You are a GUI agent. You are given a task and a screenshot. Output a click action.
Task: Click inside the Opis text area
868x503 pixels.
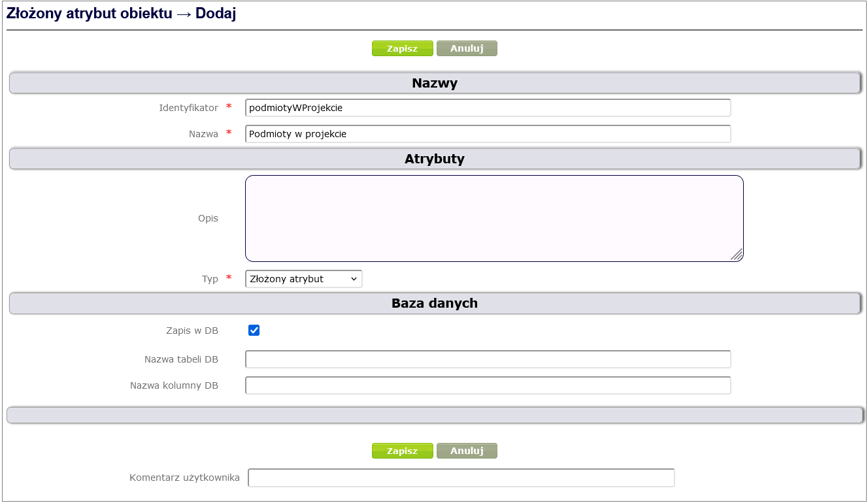point(493,218)
